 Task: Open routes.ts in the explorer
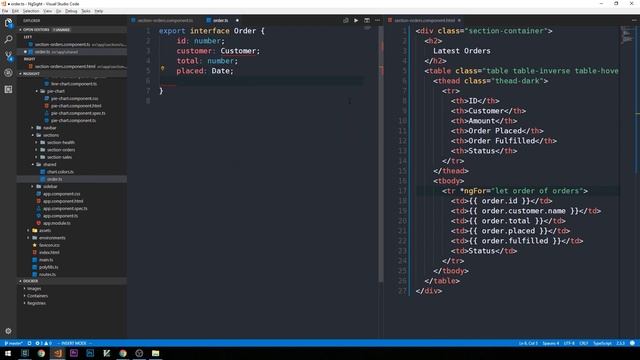(47, 275)
